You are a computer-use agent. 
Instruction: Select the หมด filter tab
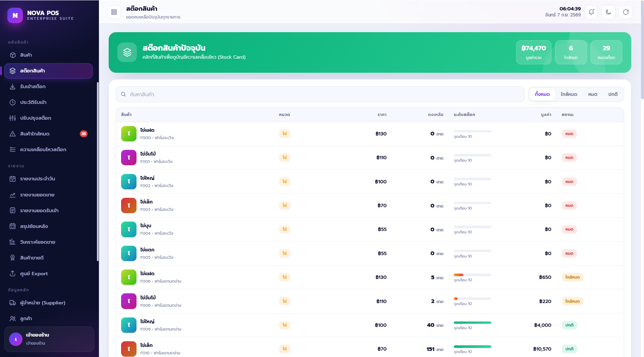pyautogui.click(x=593, y=95)
